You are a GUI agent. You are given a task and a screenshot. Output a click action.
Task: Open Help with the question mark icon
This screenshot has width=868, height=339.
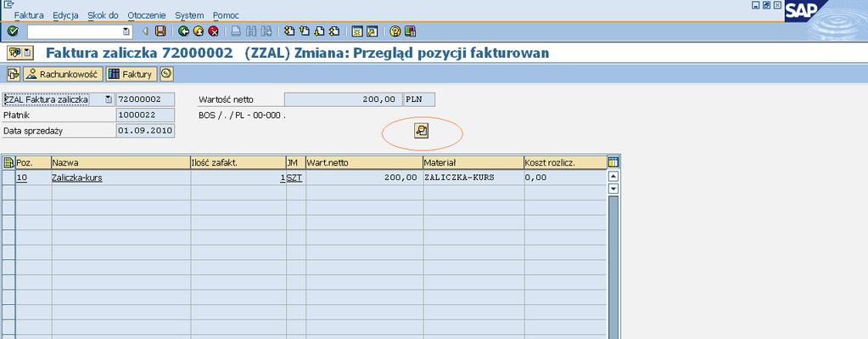395,31
